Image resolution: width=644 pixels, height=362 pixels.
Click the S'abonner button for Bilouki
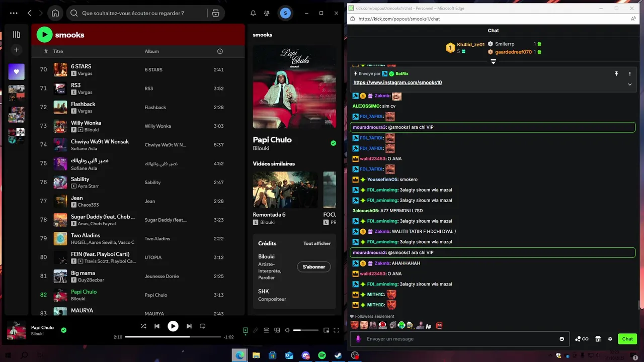coord(313,267)
